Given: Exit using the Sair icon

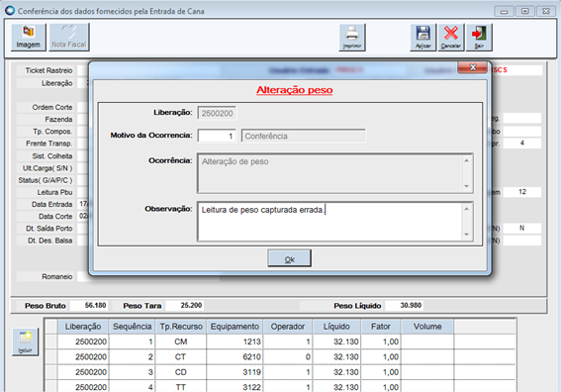Looking at the screenshot, I should [479, 38].
